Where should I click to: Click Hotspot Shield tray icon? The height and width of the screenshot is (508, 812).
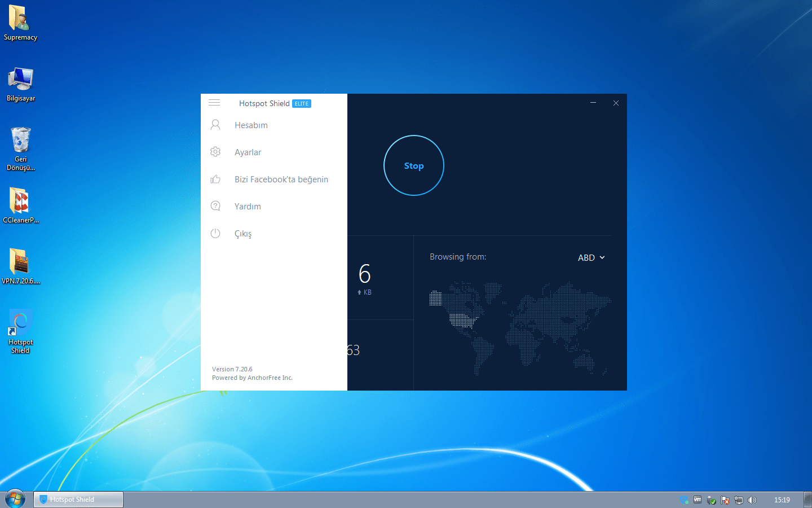pyautogui.click(x=684, y=500)
